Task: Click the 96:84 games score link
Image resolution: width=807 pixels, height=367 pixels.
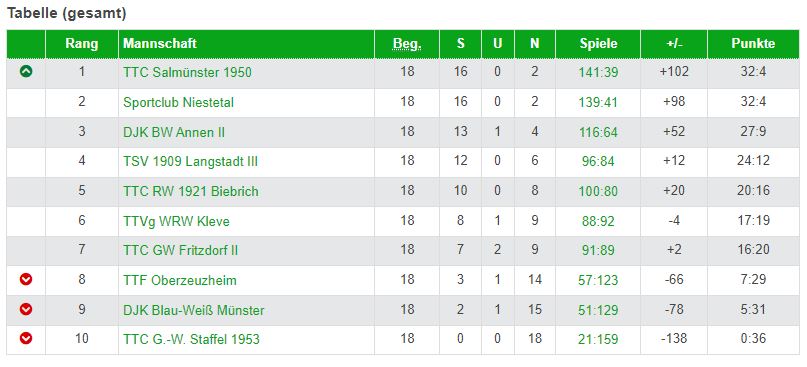Action: (x=598, y=162)
